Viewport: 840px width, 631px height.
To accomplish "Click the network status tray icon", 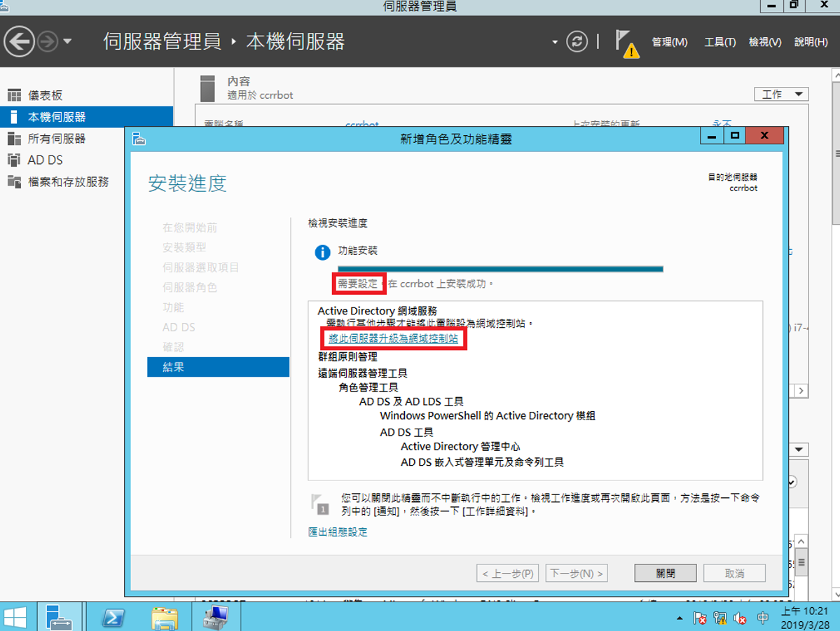I will tap(720, 618).
